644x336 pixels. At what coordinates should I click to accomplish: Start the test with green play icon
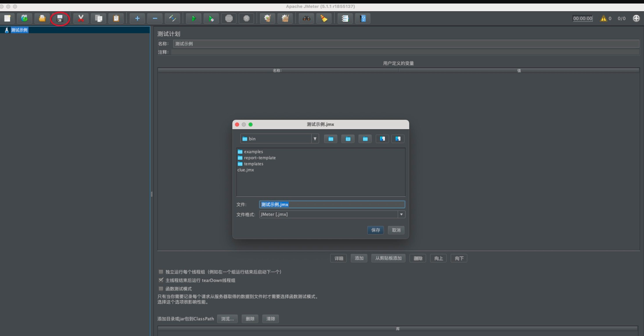click(x=194, y=18)
